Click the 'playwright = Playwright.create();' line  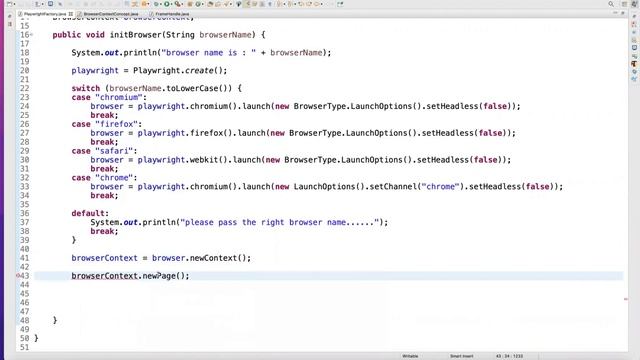[x=149, y=71]
